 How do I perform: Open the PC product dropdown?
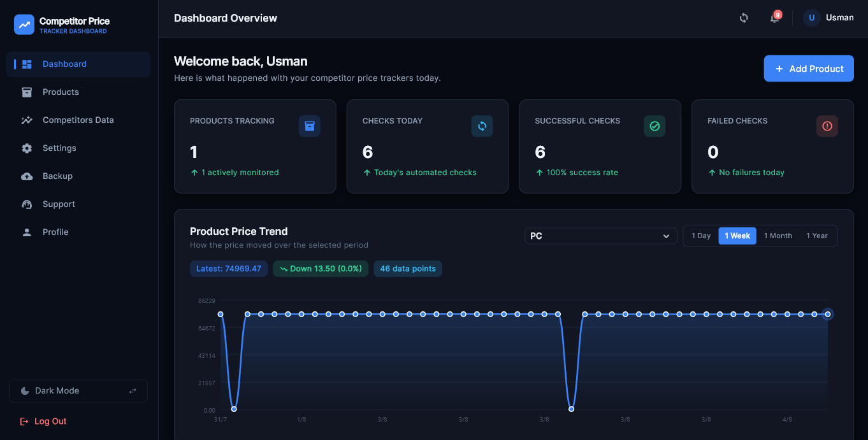coord(601,236)
